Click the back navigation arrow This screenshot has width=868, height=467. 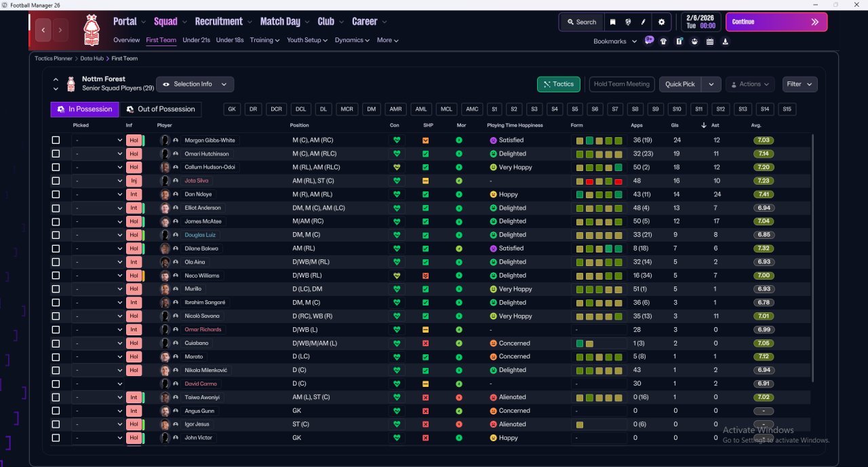pyautogui.click(x=44, y=30)
